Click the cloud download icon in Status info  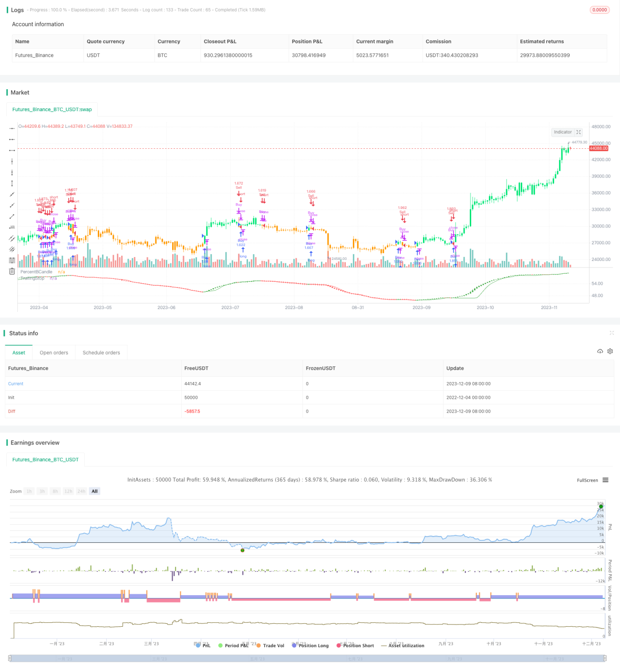pyautogui.click(x=600, y=351)
